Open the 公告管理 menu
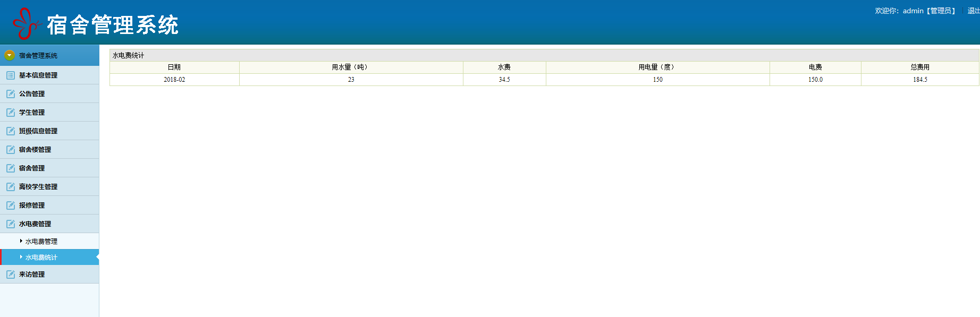980x317 pixels. click(49, 94)
